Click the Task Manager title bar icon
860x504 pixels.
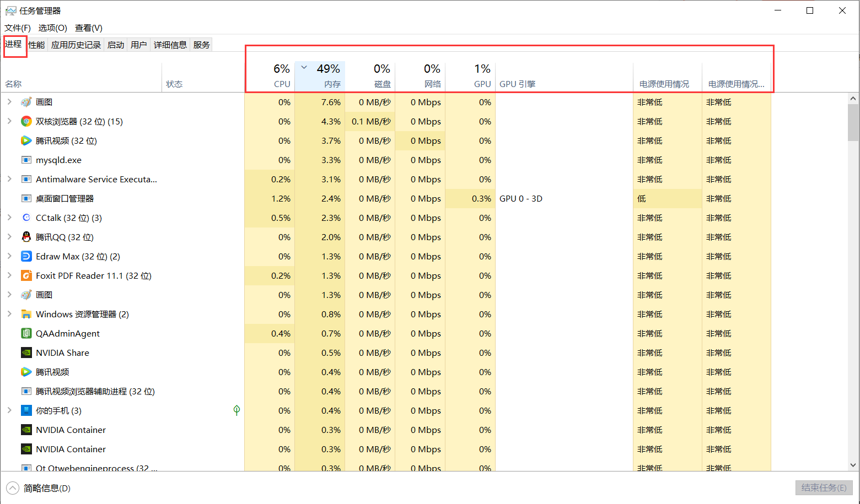pos(10,10)
